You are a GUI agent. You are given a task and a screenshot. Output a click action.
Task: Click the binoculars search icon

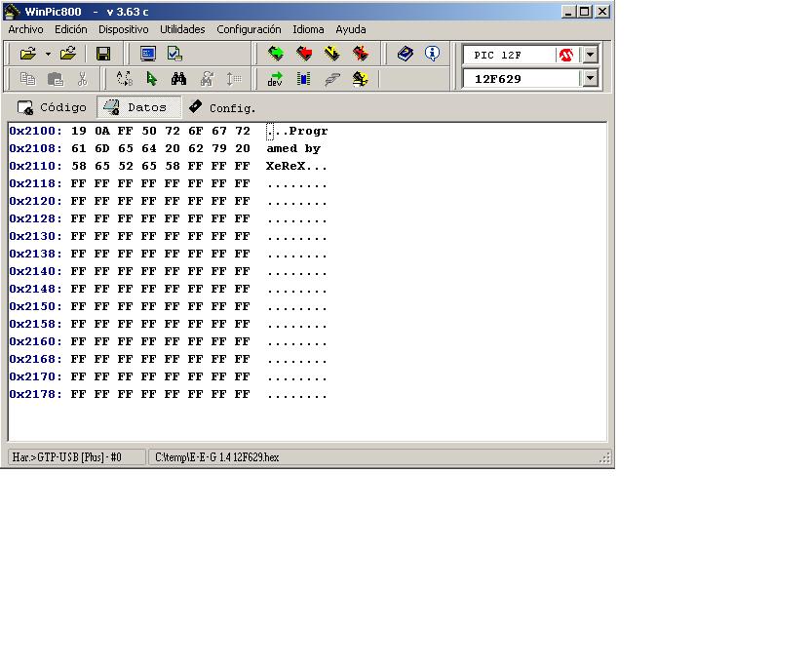(x=178, y=79)
